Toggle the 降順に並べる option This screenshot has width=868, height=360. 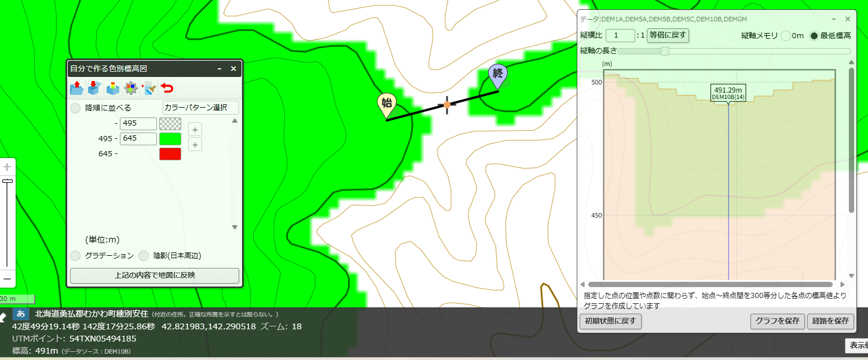(x=75, y=108)
